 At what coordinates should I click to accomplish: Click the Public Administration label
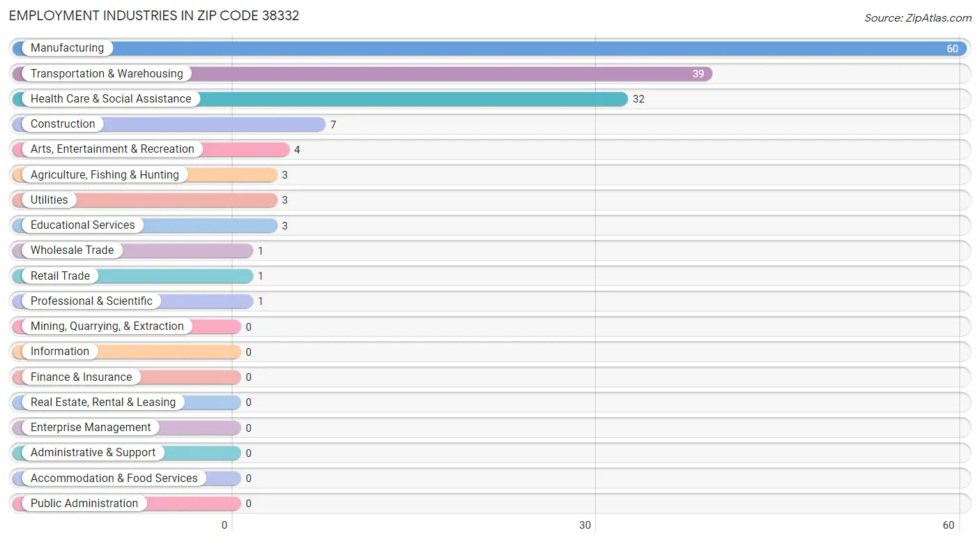[84, 504]
